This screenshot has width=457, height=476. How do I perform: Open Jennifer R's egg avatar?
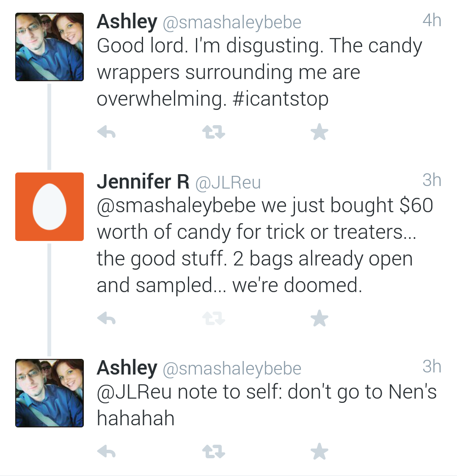pos(50,207)
